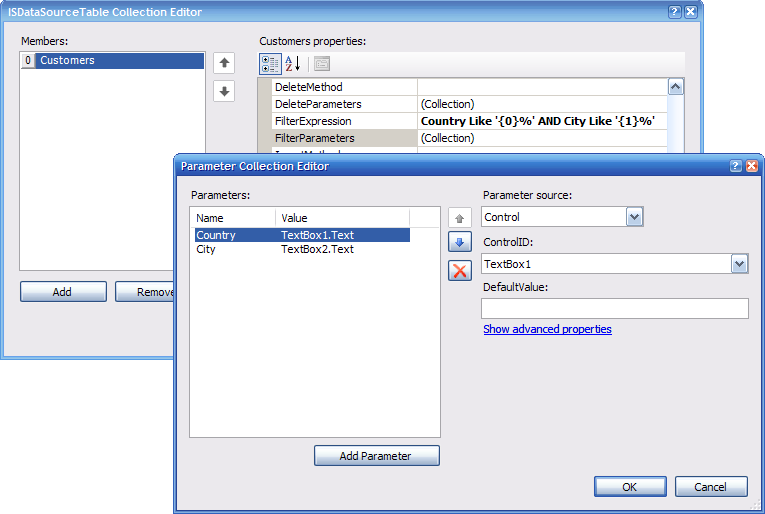Cancel the Parameter Collection Editor
765x514 pixels.
pos(711,486)
